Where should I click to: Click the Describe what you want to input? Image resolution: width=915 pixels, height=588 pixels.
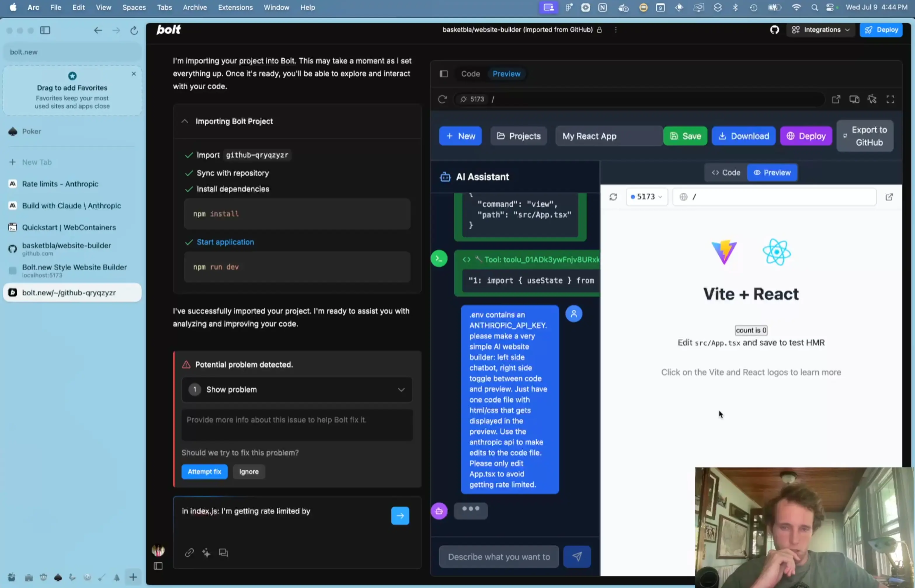pyautogui.click(x=499, y=557)
